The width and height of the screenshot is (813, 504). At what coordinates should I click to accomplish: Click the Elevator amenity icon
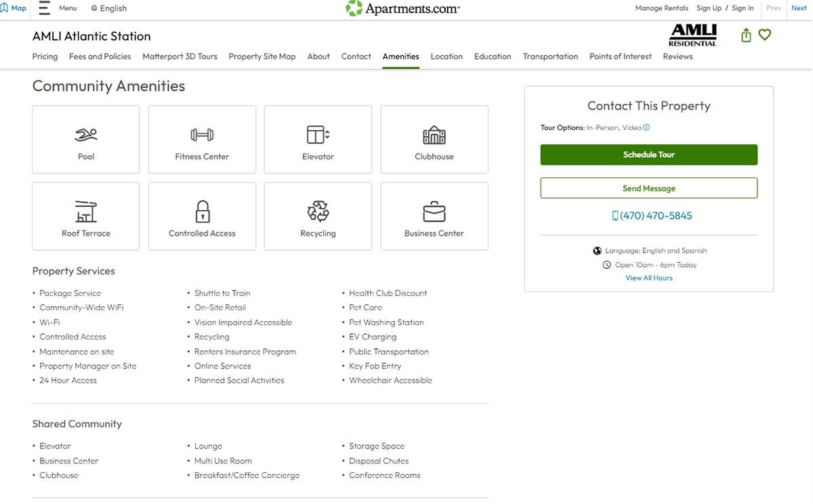click(x=318, y=135)
